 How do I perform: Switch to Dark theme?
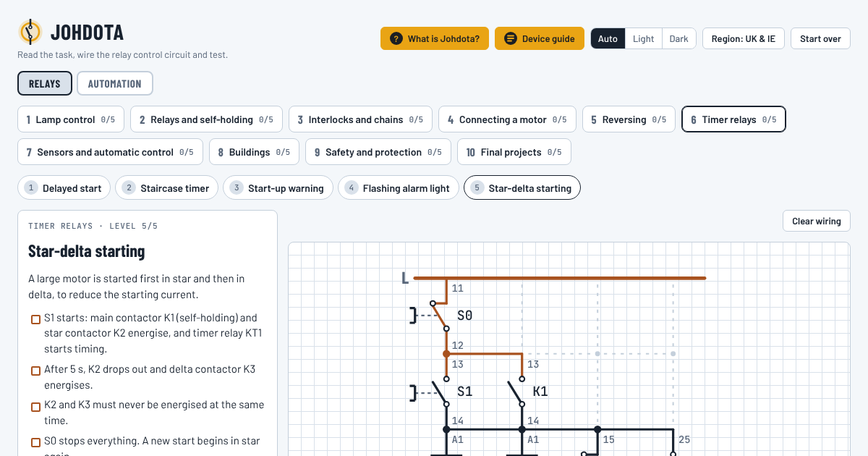click(678, 38)
